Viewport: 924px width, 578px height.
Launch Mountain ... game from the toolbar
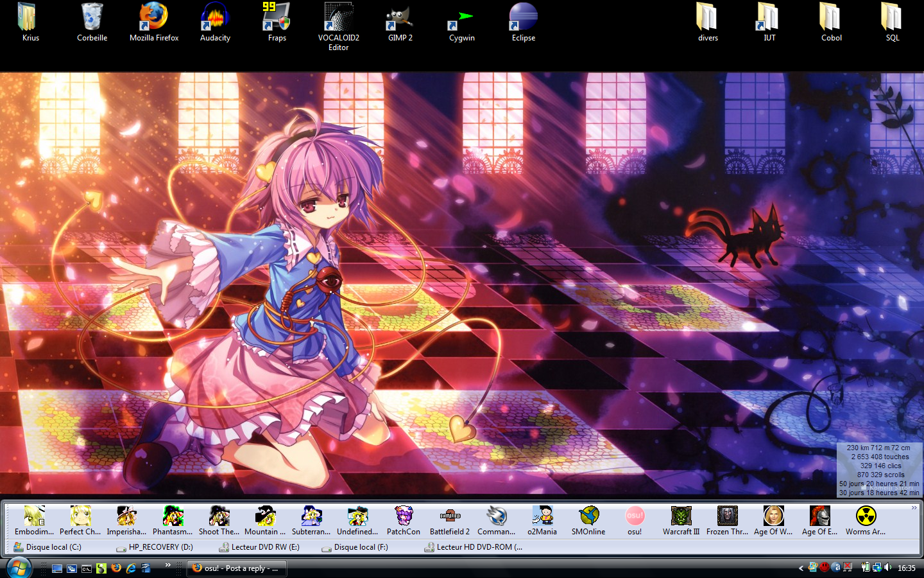265,521
